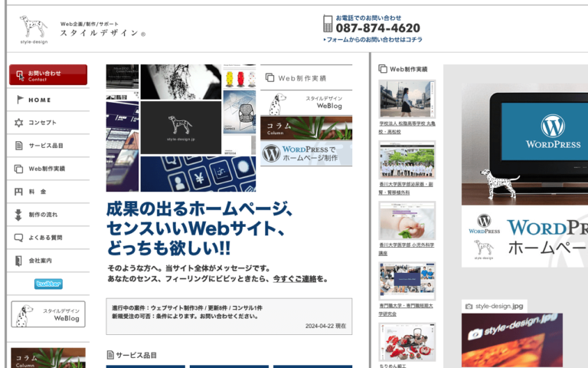588x368 pixels.
Task: Open the red crafts ちりめん細工 thumbnail
Action: point(407,342)
